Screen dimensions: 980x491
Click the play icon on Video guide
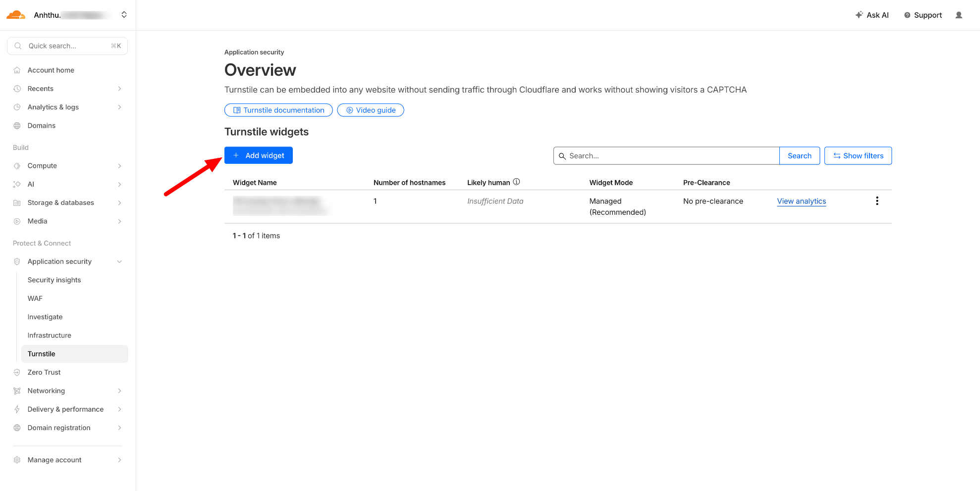[350, 110]
